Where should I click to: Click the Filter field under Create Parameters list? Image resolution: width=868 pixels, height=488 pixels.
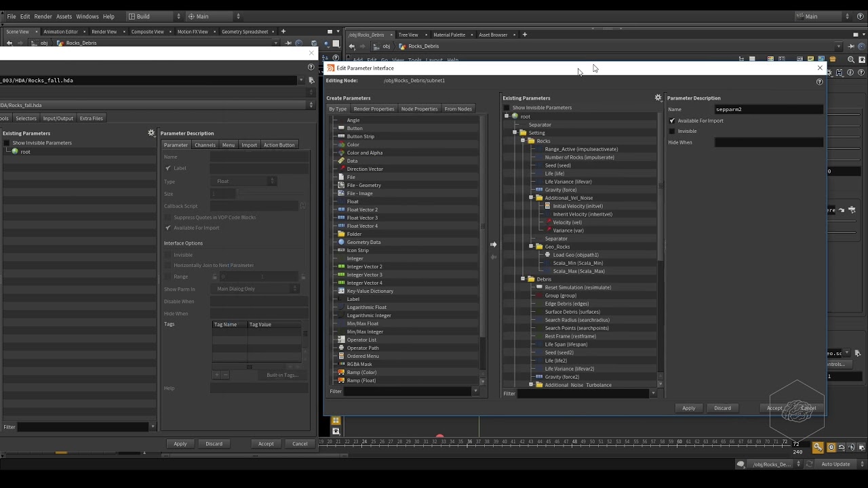407,391
